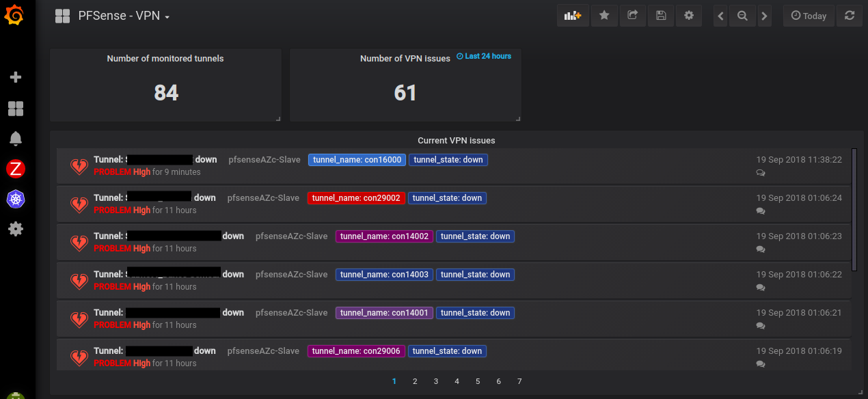Click resize handle of monitored tunnels panel
868x399 pixels.
[x=277, y=119]
